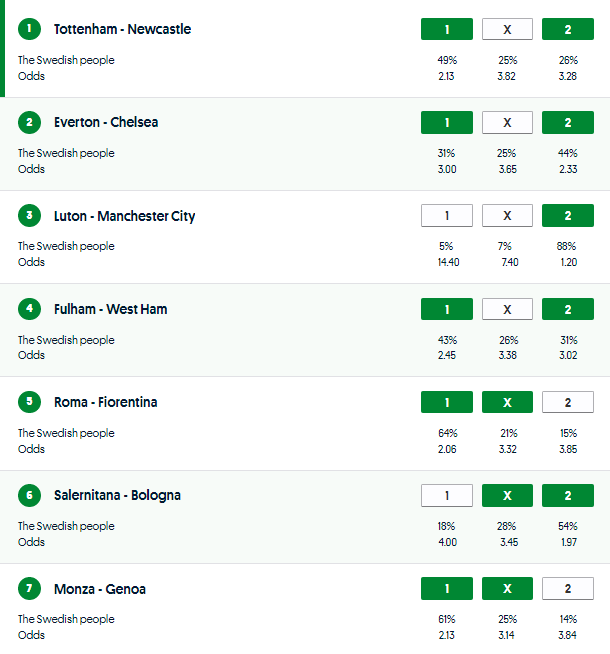Select away win 2 for Monza - Genoa
Image resolution: width=610 pixels, height=654 pixels.
[567, 589]
